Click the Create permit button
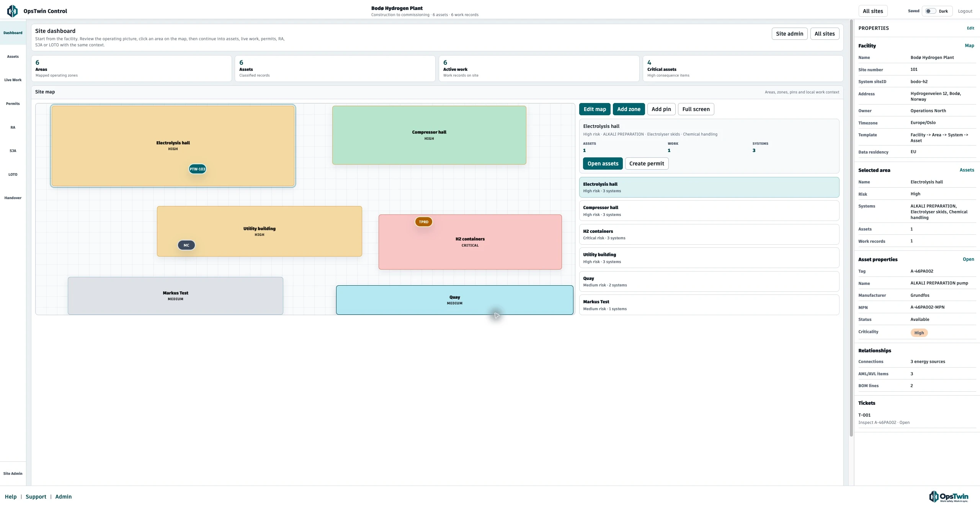Image resolution: width=980 pixels, height=507 pixels. coord(647,164)
